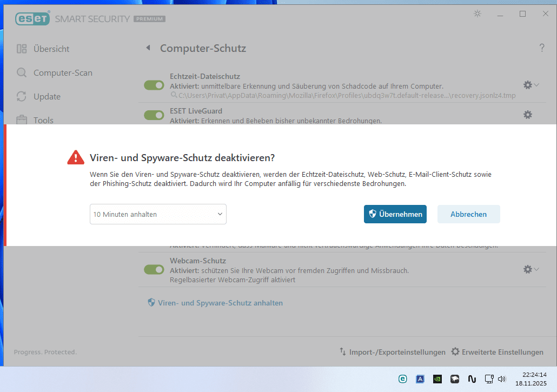Image resolution: width=557 pixels, height=392 pixels.
Task: Open network status tray icon
Action: click(489, 379)
